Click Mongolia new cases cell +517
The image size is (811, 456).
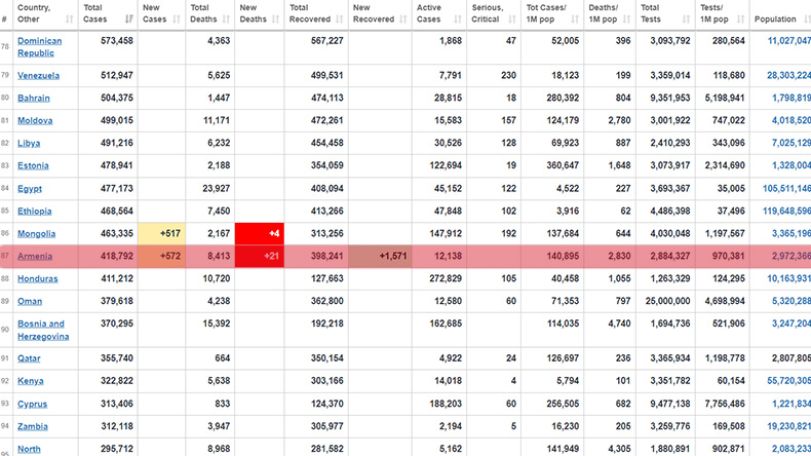(x=161, y=234)
